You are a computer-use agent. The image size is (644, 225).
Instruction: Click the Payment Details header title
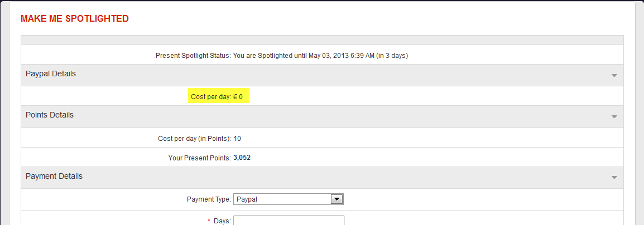point(54,176)
